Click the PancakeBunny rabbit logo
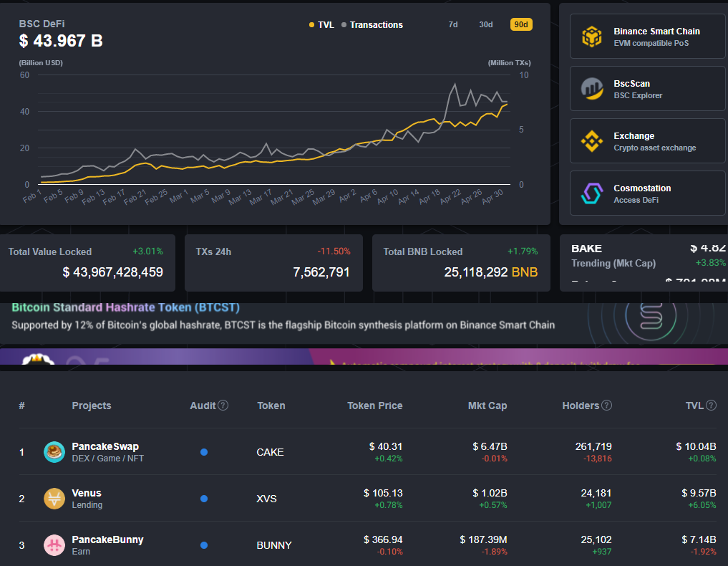The height and width of the screenshot is (566, 728). pyautogui.click(x=54, y=545)
